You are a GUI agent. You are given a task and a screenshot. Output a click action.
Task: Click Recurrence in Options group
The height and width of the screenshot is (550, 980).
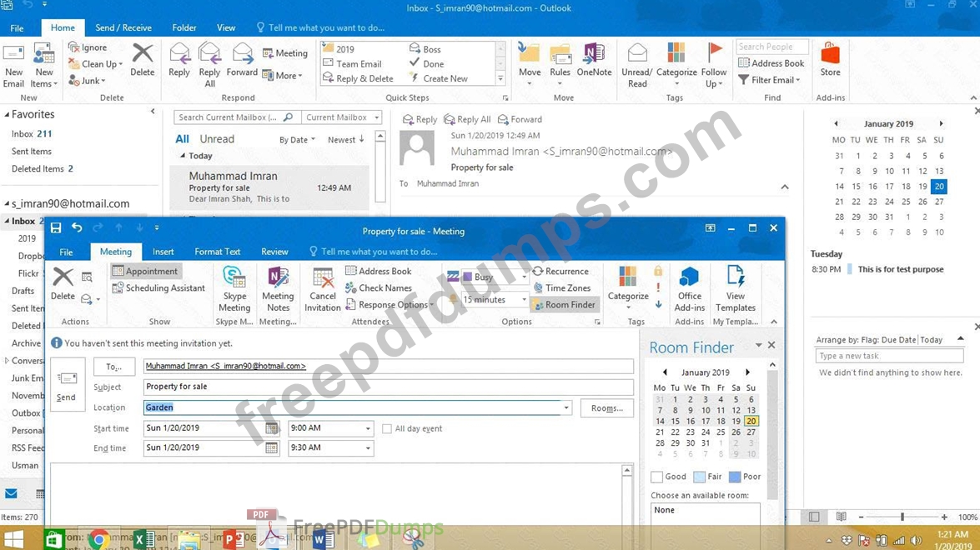click(560, 271)
